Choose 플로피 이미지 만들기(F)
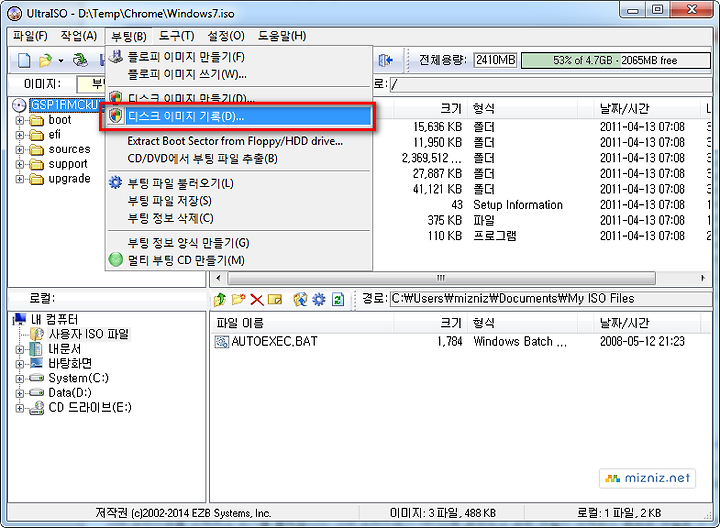The image size is (720, 528). (x=239, y=57)
